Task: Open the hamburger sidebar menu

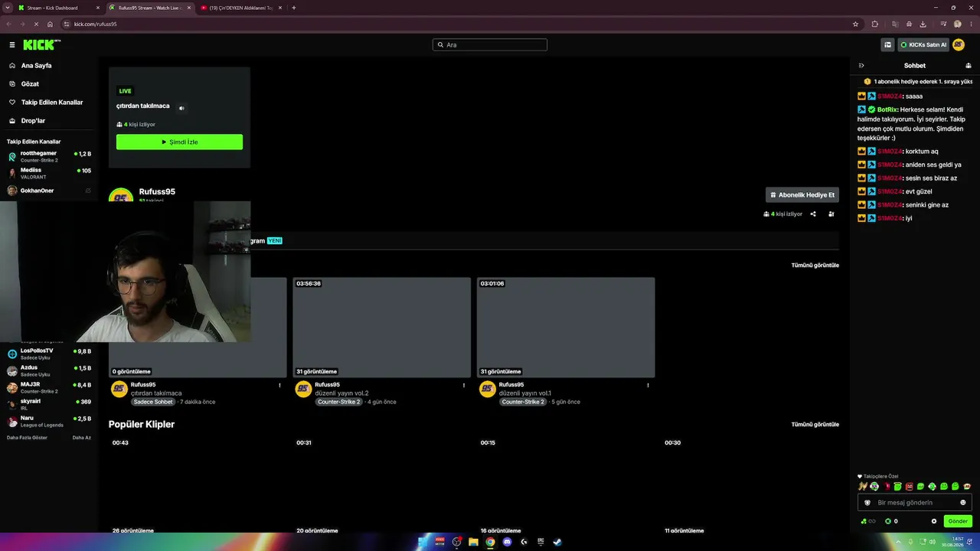Action: click(12, 45)
